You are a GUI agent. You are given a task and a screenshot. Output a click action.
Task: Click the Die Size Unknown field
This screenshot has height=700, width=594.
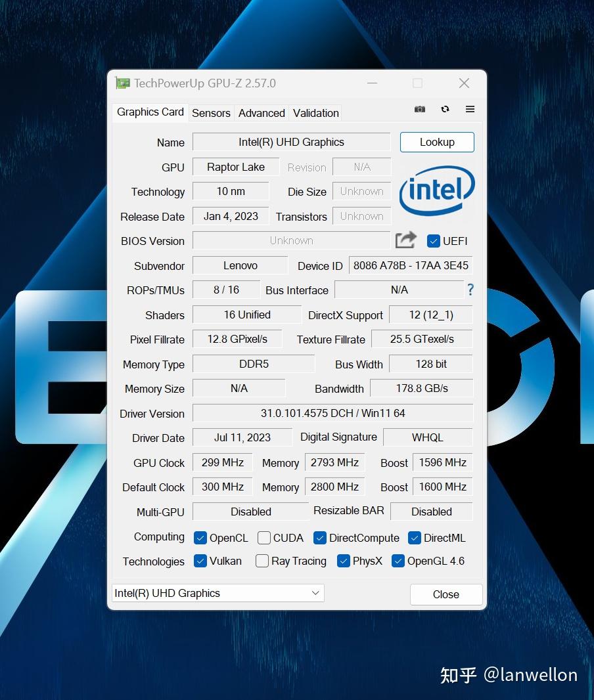362,192
